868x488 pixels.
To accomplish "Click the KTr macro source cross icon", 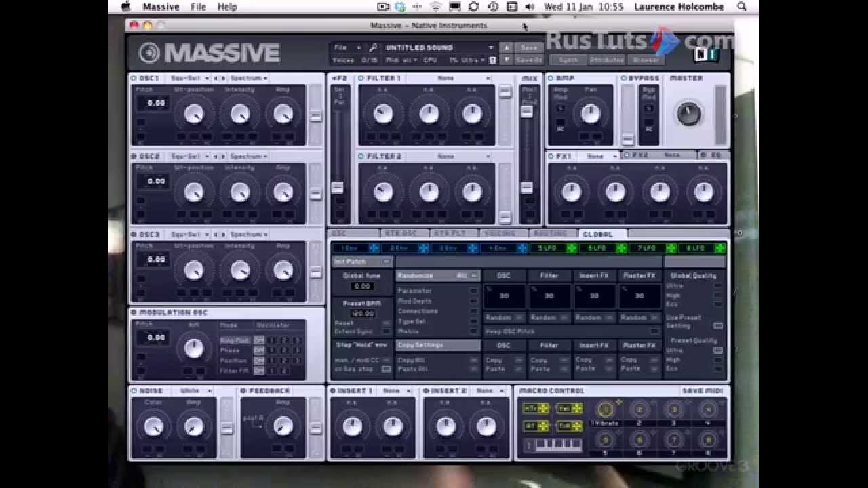I will 543,409.
